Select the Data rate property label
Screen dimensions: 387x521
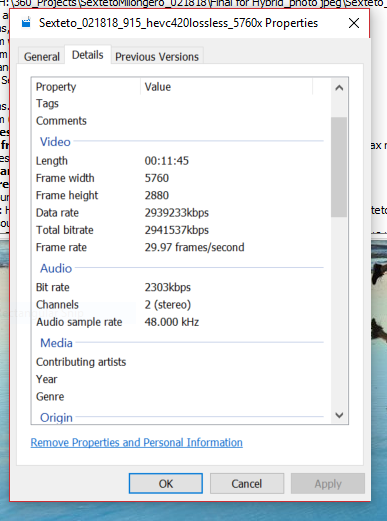(x=57, y=213)
